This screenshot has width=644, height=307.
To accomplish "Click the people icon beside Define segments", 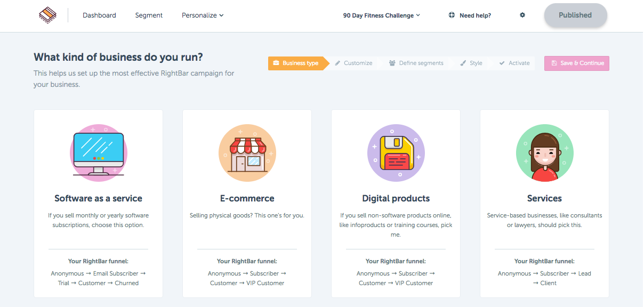I will (392, 63).
